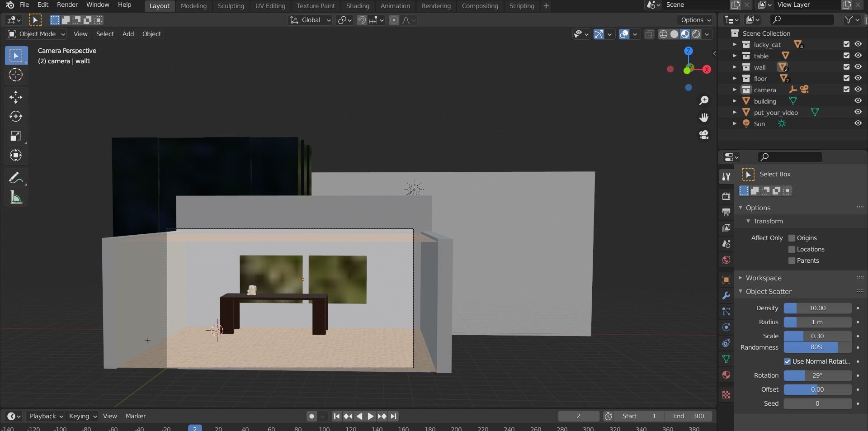
Task: Open the Global transform orientation dropdown
Action: tap(311, 20)
